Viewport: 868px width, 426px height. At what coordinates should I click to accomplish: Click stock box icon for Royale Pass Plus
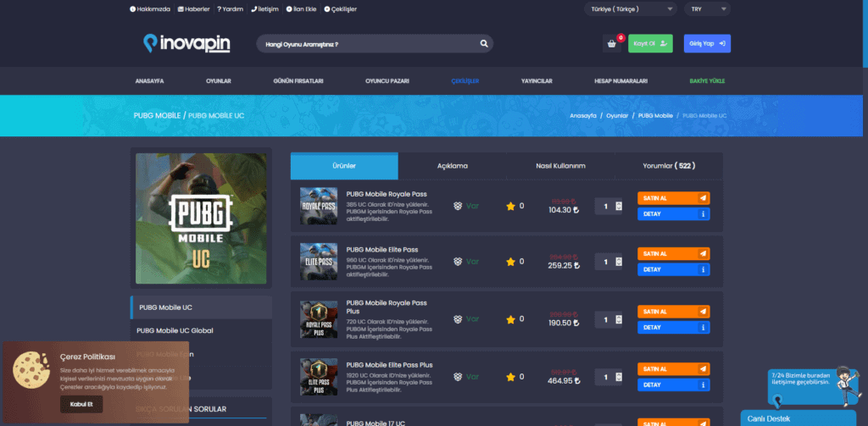[x=458, y=319]
